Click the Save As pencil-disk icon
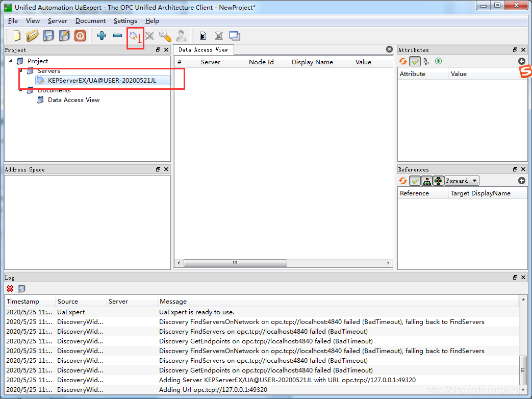Image resolution: width=532 pixels, height=399 pixels. click(64, 36)
